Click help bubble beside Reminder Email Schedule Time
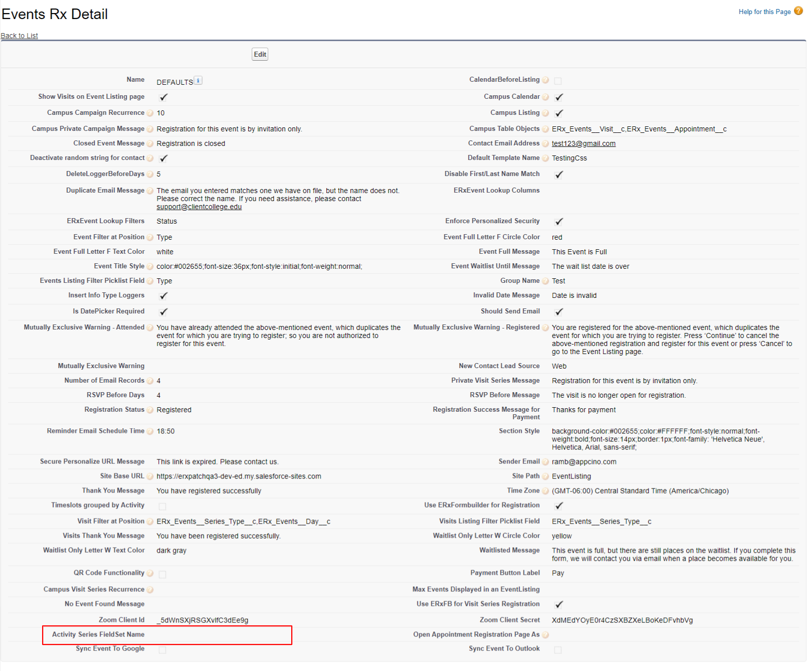The height and width of the screenshot is (671, 812). pyautogui.click(x=150, y=431)
